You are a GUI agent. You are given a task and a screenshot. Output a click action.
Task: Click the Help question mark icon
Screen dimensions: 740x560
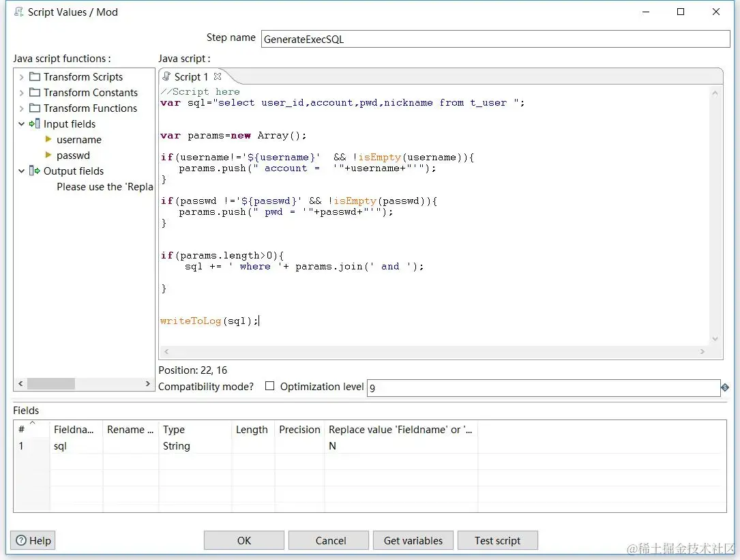(x=21, y=540)
